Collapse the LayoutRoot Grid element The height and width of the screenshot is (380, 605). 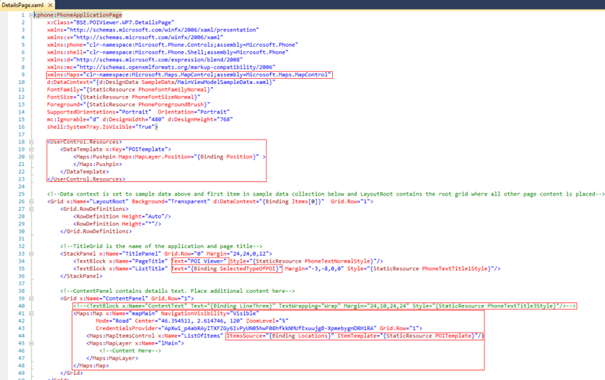[31, 201]
